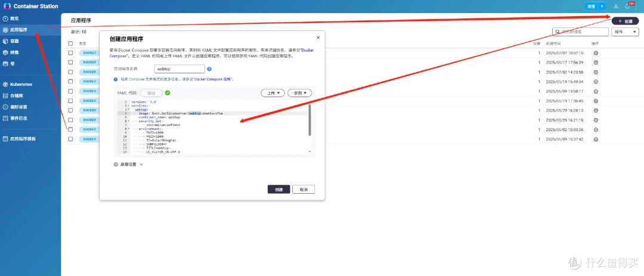This screenshot has width=644, height=276.
Task: Click the green YAML validation check icon
Action: click(168, 93)
